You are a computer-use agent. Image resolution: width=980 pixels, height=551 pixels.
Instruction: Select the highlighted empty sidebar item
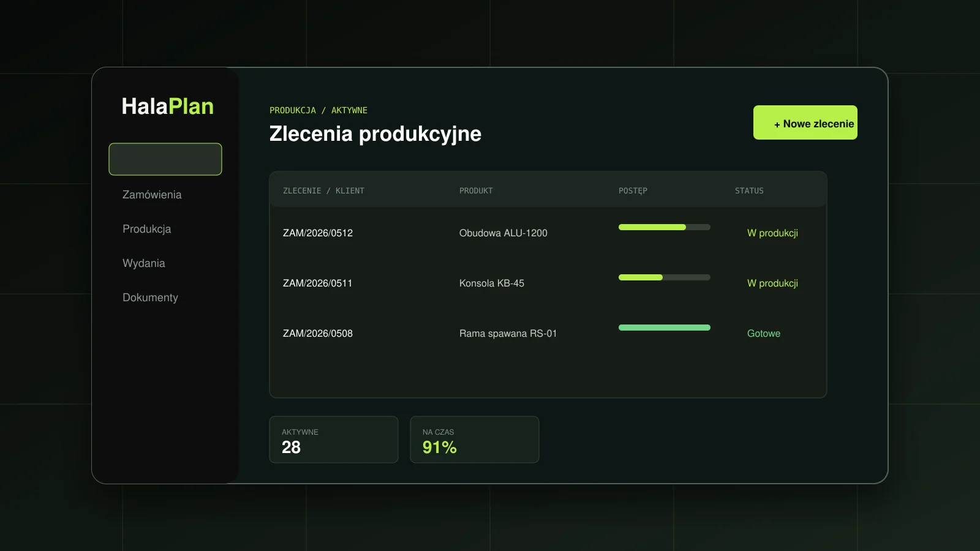click(x=165, y=159)
